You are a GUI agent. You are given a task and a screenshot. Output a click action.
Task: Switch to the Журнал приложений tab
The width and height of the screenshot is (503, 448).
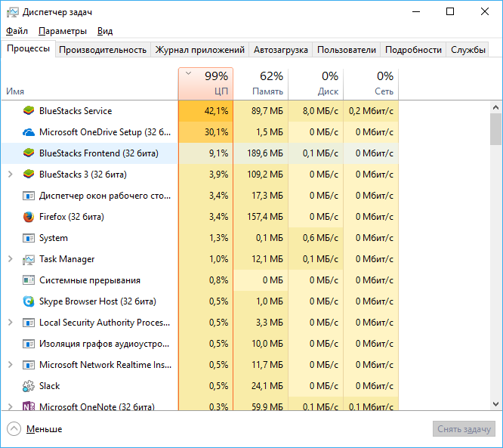[200, 50]
